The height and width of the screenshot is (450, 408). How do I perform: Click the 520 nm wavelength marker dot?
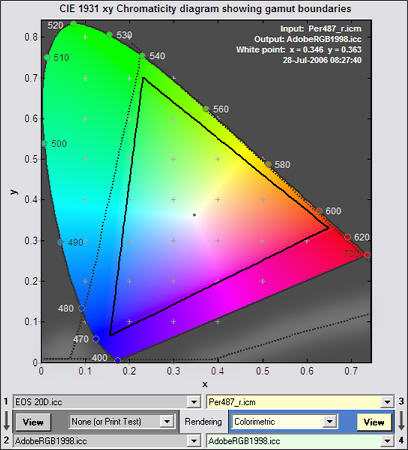coord(74,24)
